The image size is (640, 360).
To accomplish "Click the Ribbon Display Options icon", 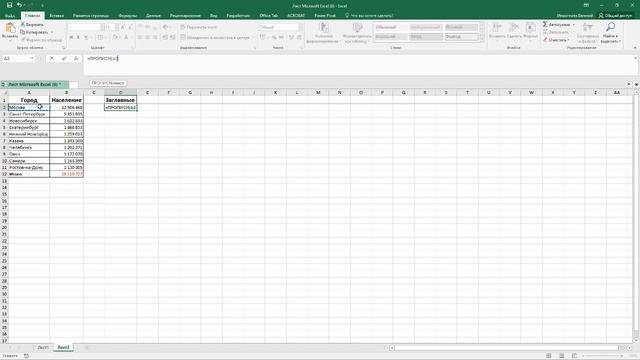I will click(x=586, y=5).
